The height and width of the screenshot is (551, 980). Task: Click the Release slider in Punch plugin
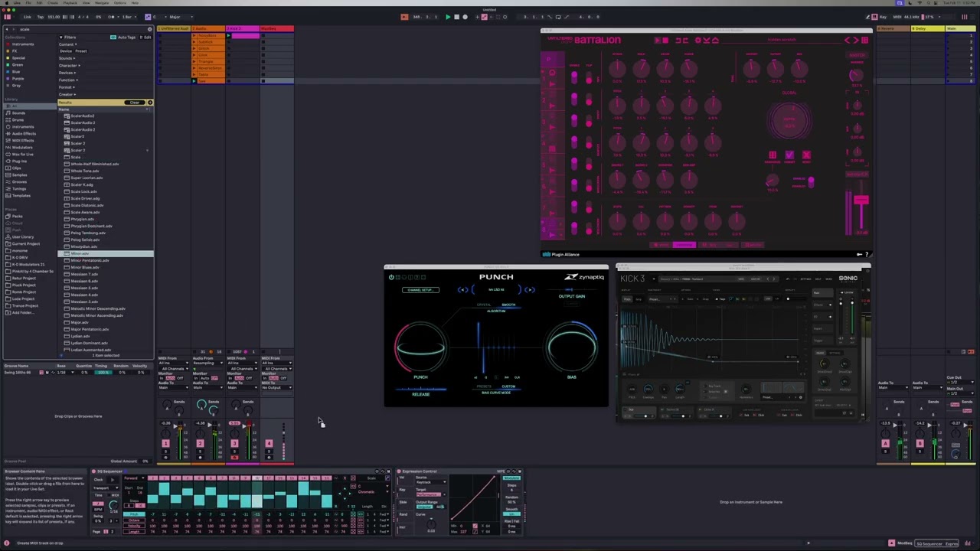[x=420, y=390]
